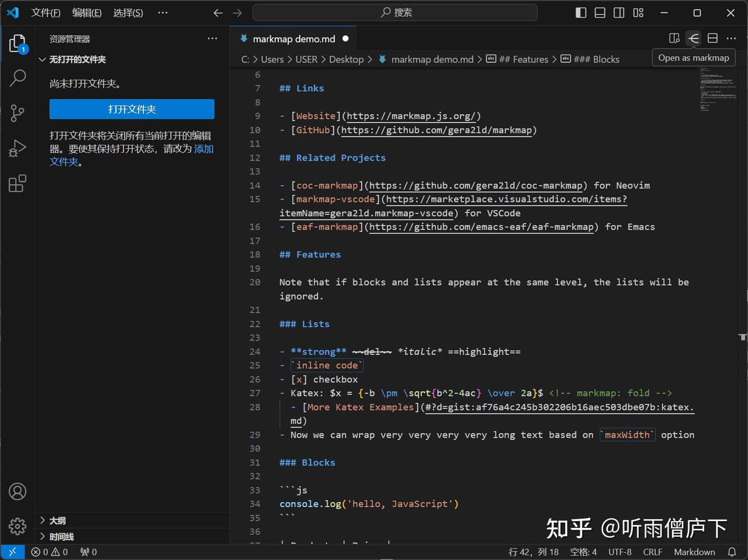Click the Manage settings gear icon
This screenshot has height=560, width=748.
pyautogui.click(x=17, y=526)
